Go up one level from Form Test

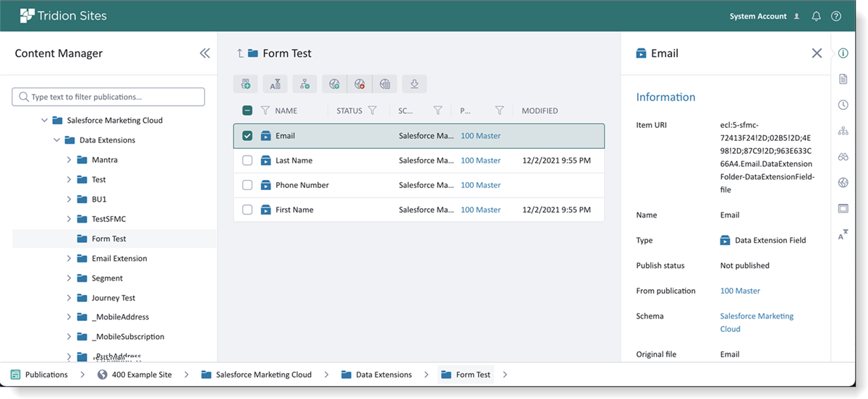pyautogui.click(x=240, y=53)
